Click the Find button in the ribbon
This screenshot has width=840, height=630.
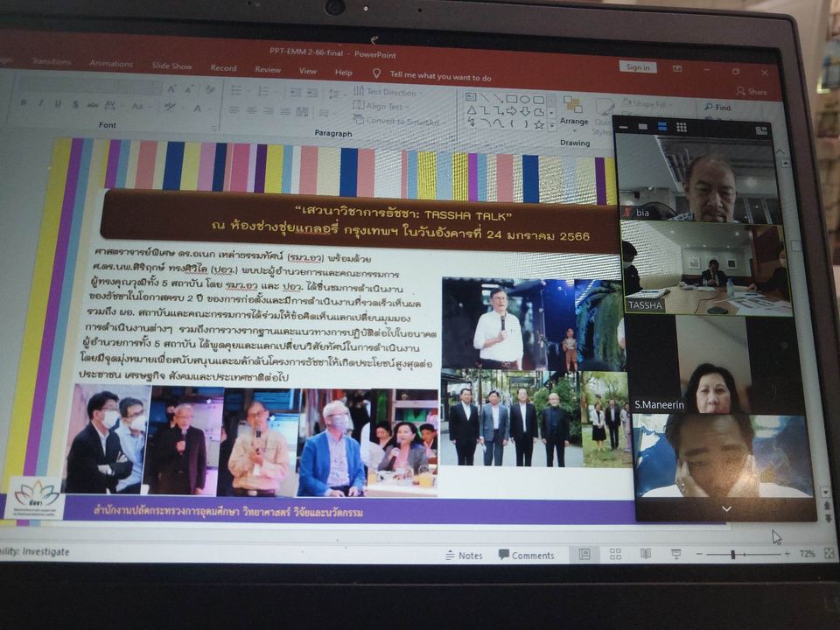pyautogui.click(x=717, y=108)
